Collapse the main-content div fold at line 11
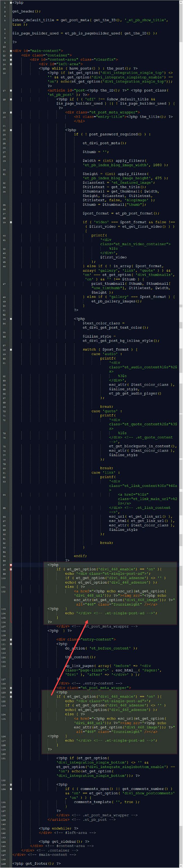 (x=11, y=51)
